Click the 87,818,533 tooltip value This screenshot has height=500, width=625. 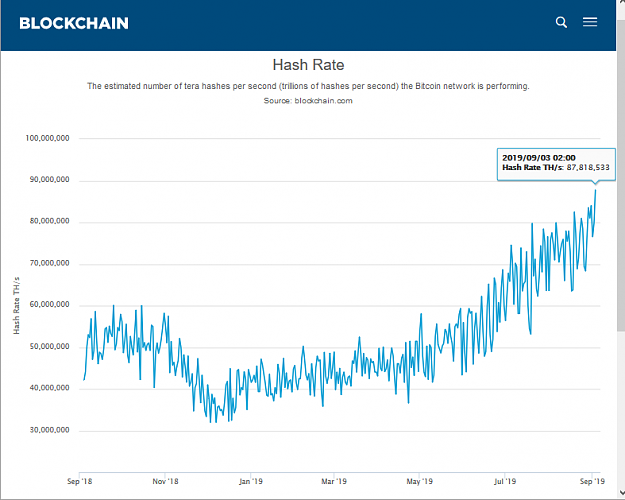(588, 167)
